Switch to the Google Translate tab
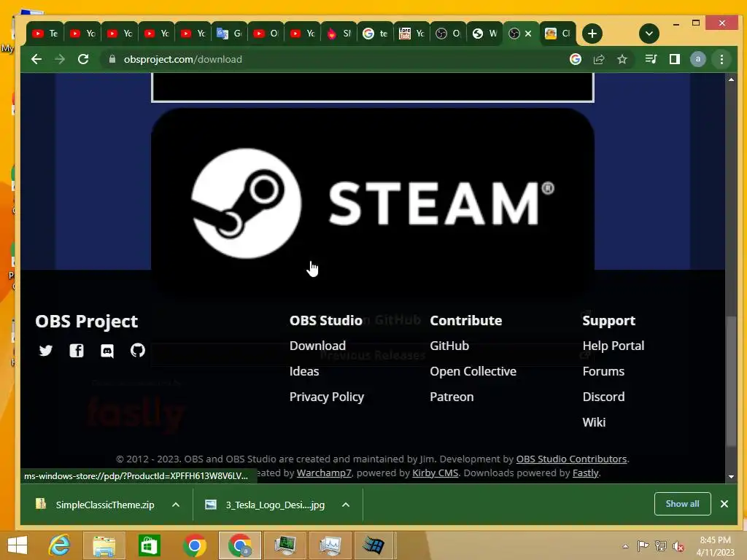The height and width of the screenshot is (560, 747). click(229, 34)
